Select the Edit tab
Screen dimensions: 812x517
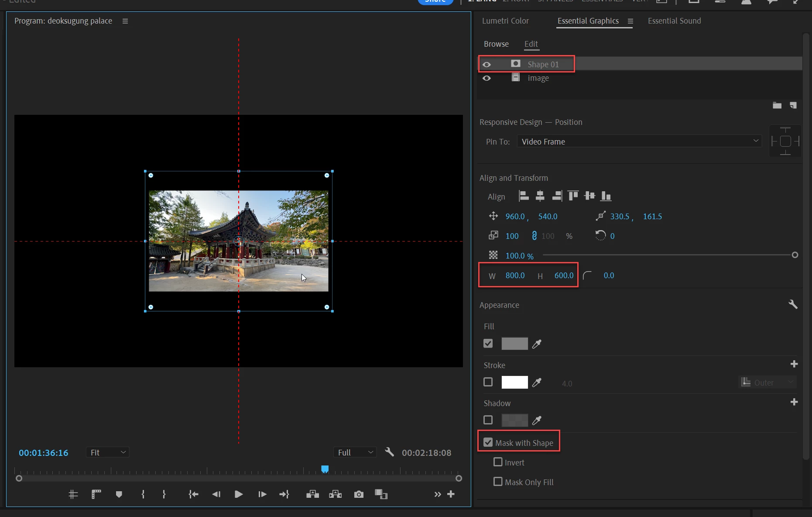[531, 44]
